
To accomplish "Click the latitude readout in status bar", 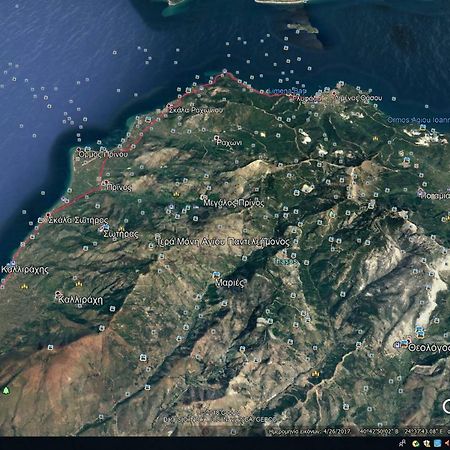I will click(379, 431).
